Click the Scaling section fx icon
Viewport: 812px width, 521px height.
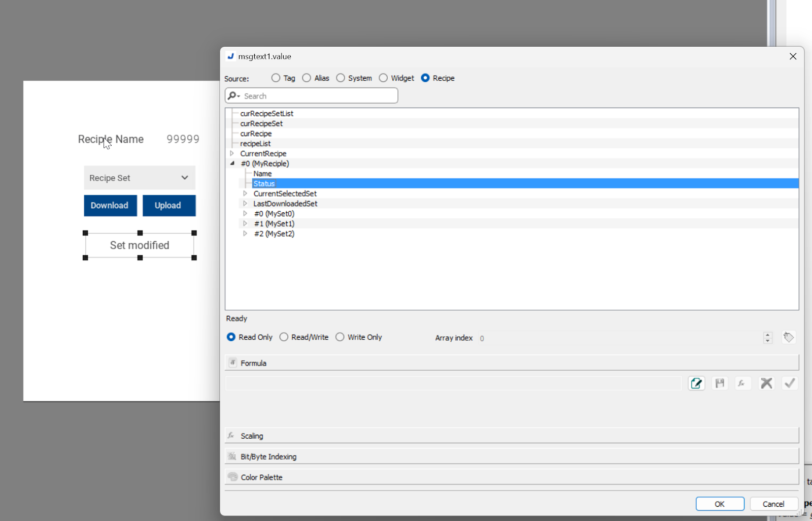(231, 436)
